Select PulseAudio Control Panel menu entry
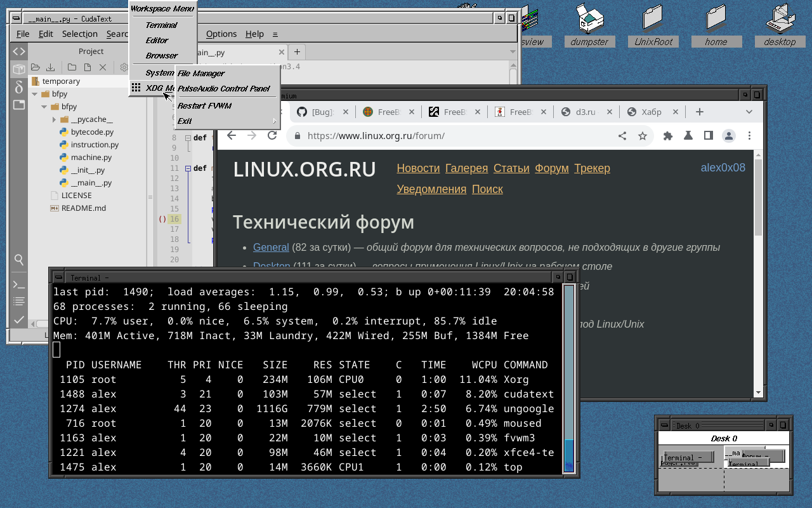 tap(223, 89)
